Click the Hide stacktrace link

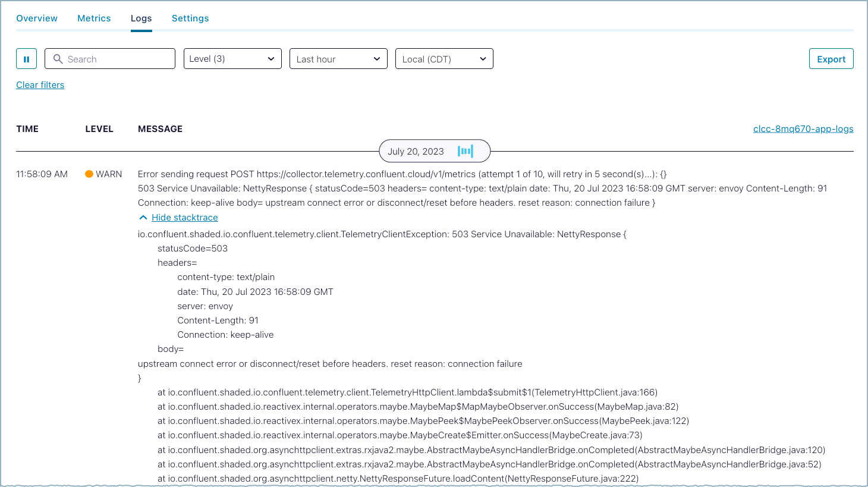click(x=184, y=218)
